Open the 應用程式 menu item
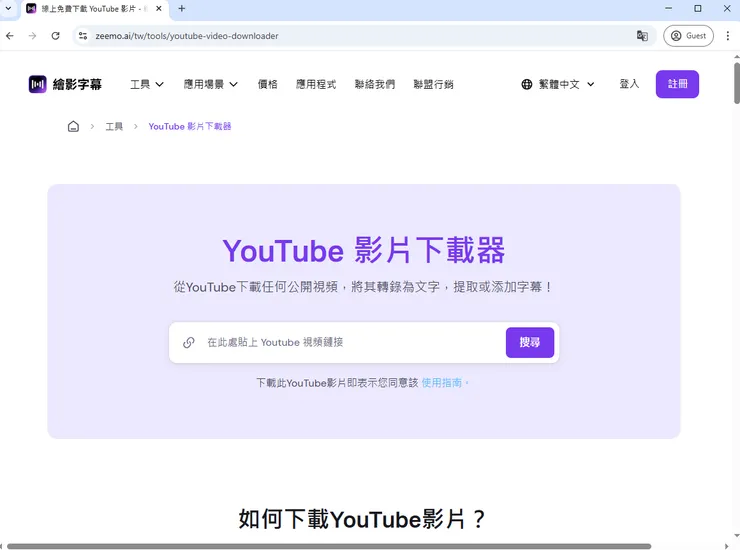 316,85
